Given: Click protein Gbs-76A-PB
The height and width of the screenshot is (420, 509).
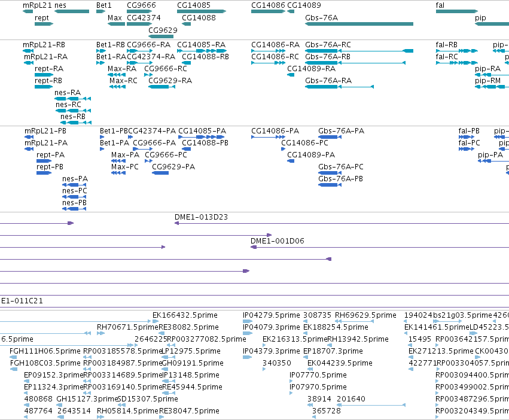Looking at the screenshot, I should (340, 179).
